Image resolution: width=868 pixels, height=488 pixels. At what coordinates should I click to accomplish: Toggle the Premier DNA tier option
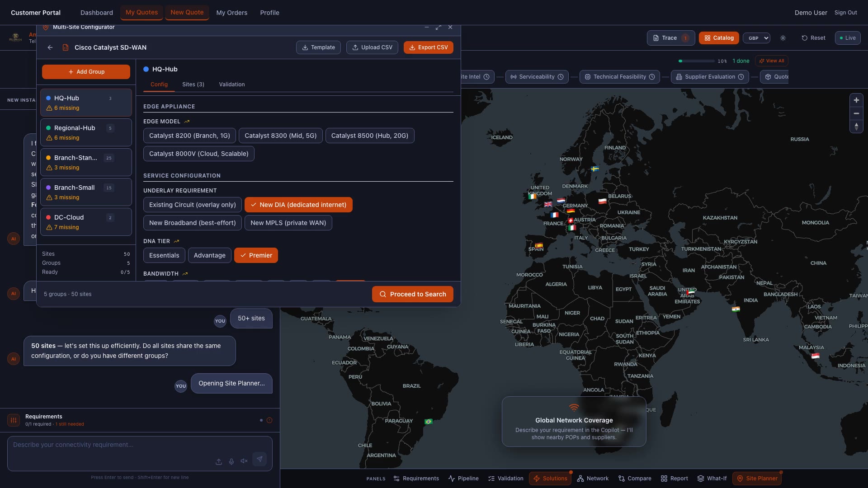click(256, 255)
